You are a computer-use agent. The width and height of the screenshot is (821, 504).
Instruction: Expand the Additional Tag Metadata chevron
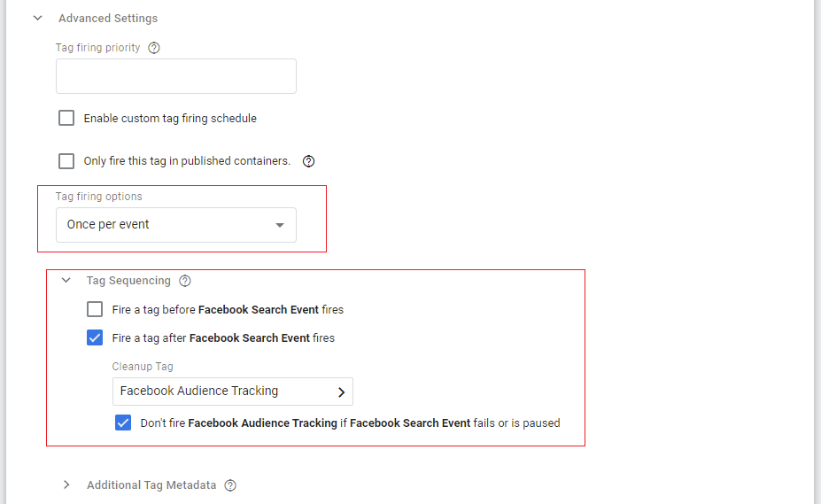coord(66,485)
